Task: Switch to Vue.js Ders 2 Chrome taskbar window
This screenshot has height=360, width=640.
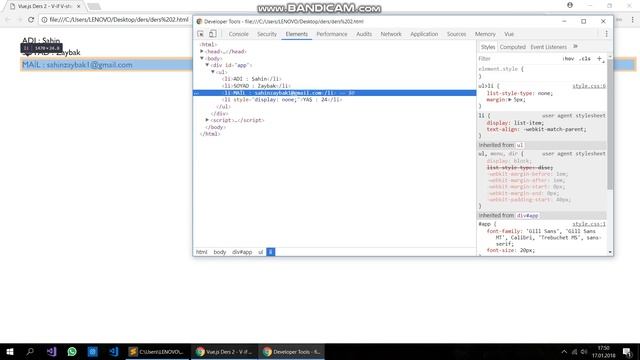Action: [224, 351]
